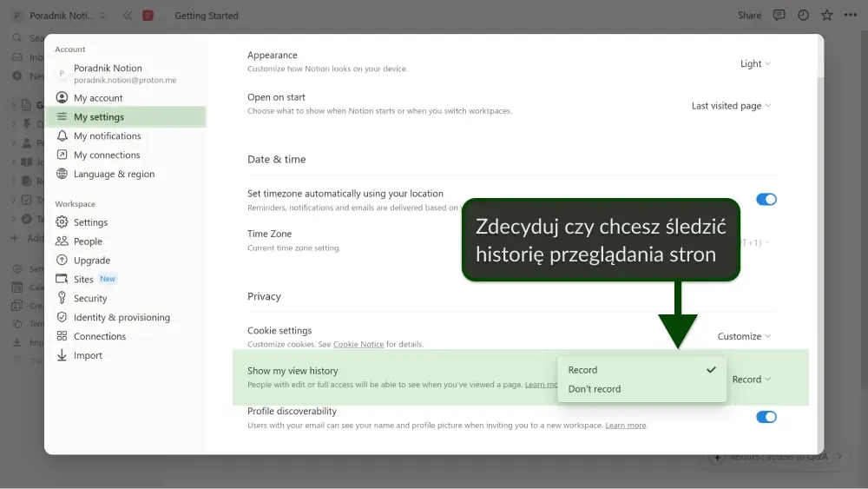This screenshot has width=868, height=489.
Task: Click the Import download icon
Action: tap(62, 355)
